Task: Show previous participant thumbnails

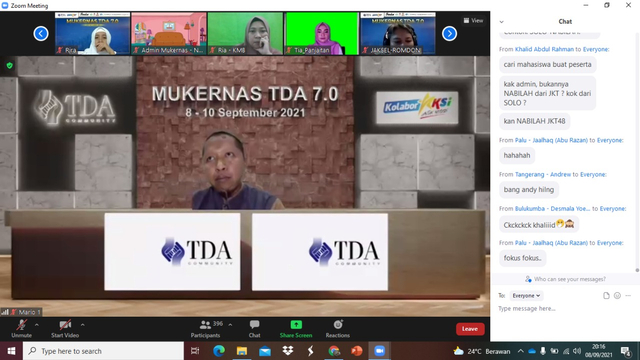Action: tap(41, 33)
